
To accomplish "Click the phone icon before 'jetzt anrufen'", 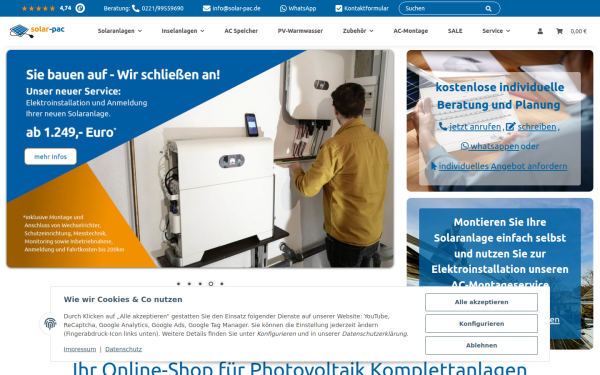I will (x=443, y=126).
